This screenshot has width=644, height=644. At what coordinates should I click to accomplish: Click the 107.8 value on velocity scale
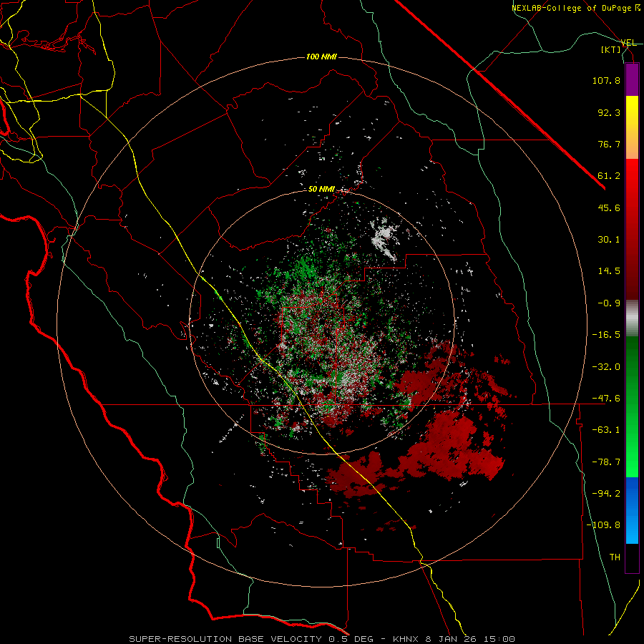[x=606, y=80]
